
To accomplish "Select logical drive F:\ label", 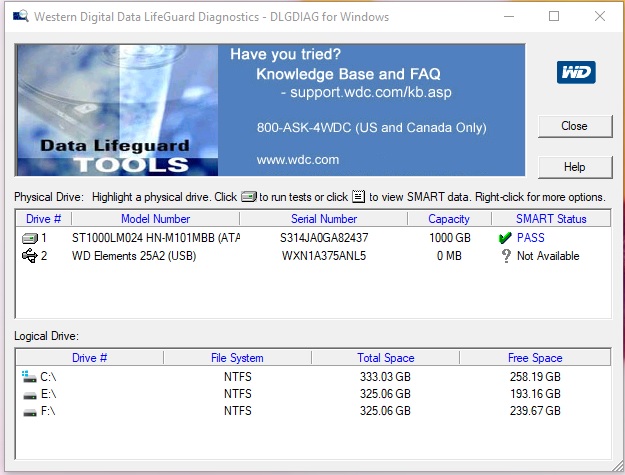I will (x=48, y=411).
